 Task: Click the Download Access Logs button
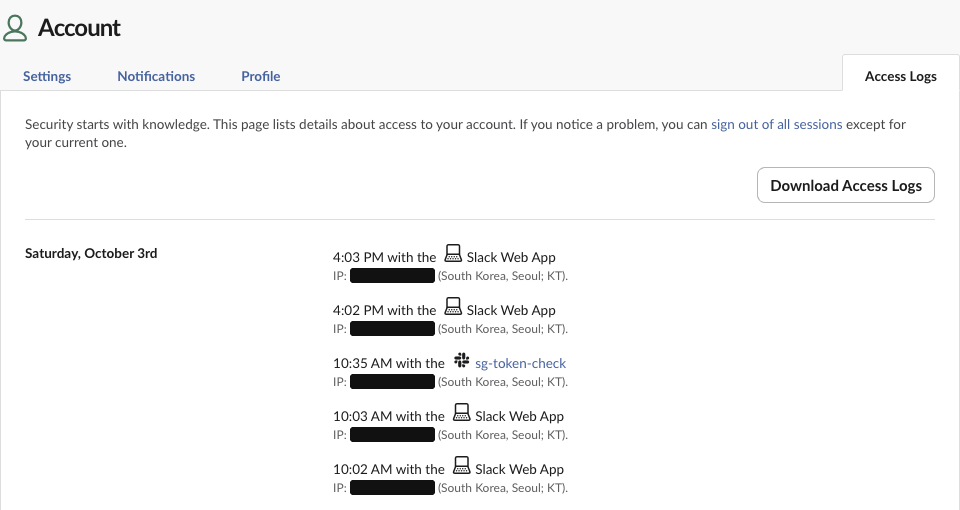pyautogui.click(x=846, y=185)
